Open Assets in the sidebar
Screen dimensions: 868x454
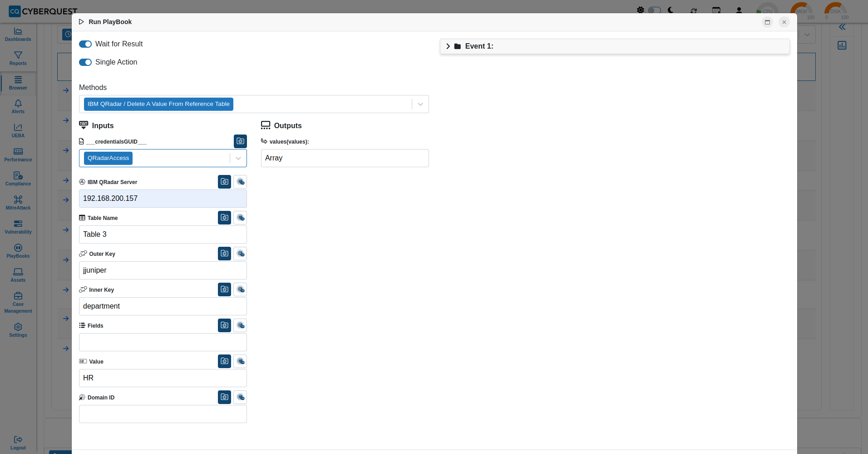[x=18, y=275]
